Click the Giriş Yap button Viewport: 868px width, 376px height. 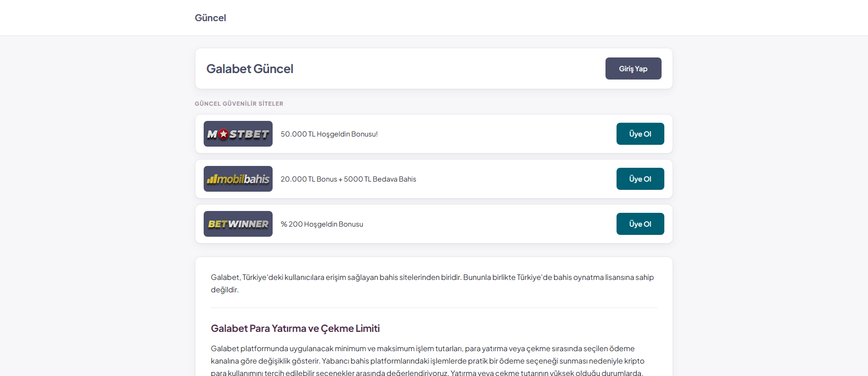[x=633, y=68]
